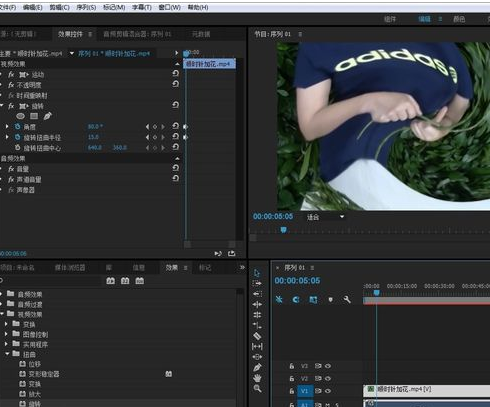Open the 剪辑(C) menu
490x407 pixels.
click(59, 7)
